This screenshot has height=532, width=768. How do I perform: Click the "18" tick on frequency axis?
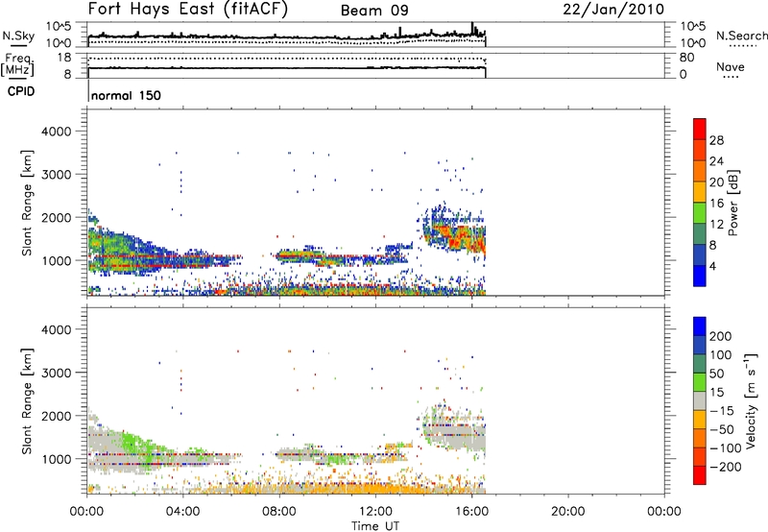tap(64, 58)
